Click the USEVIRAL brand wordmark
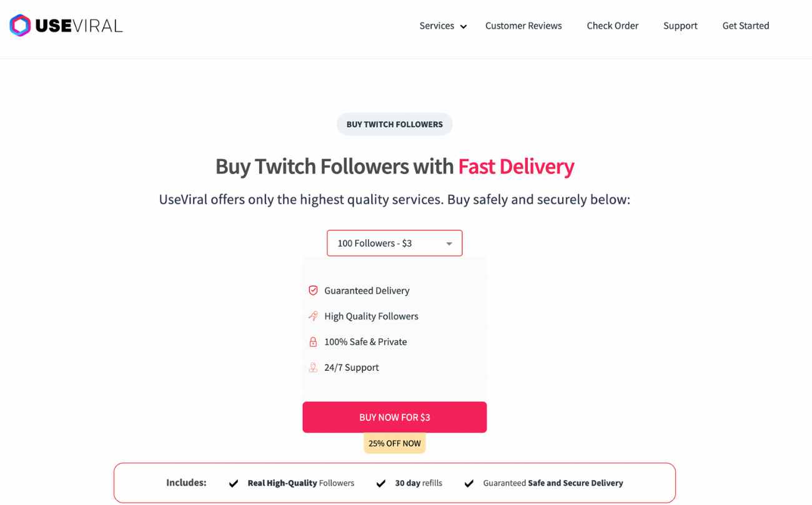This screenshot has height=505, width=812. [79, 26]
